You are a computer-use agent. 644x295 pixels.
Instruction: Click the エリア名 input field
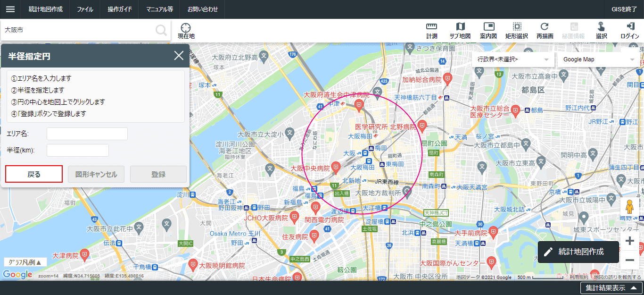pos(87,134)
